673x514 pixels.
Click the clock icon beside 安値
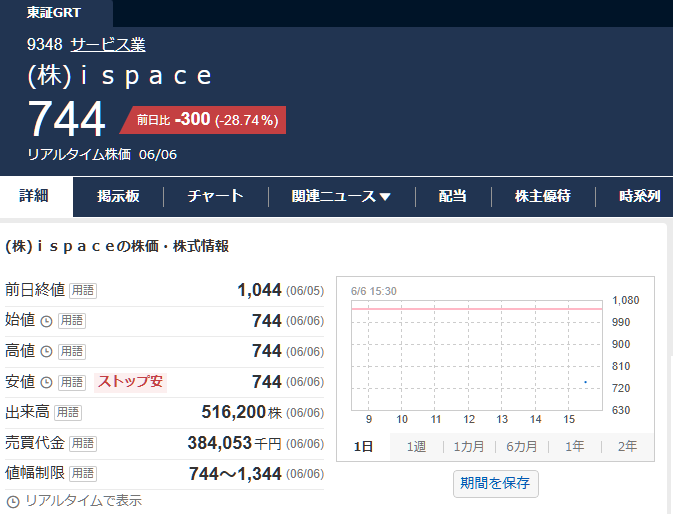(46, 382)
